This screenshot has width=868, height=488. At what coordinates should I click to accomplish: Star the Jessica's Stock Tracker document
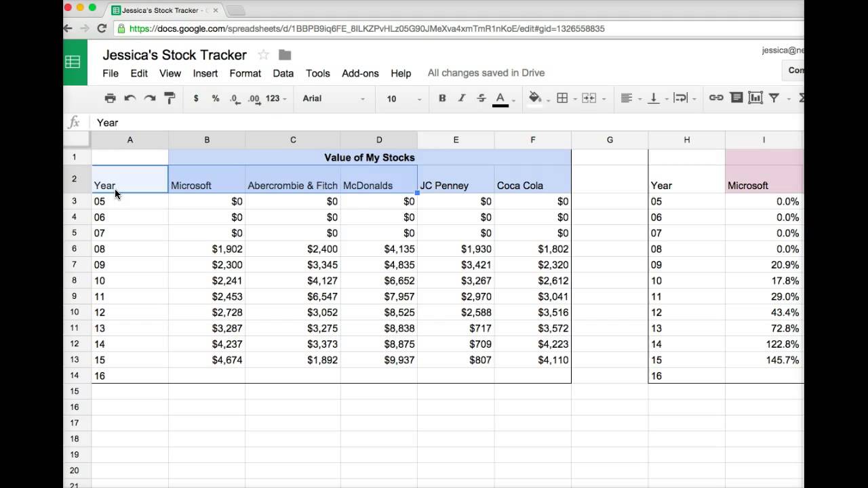coord(263,55)
